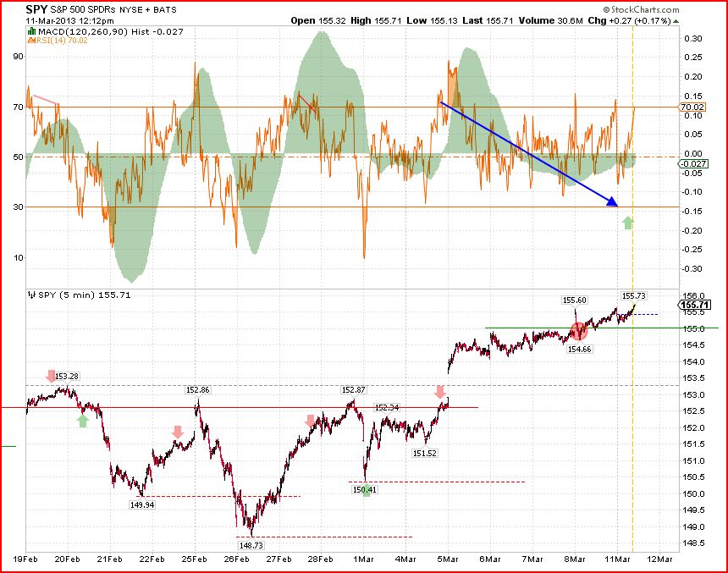This screenshot has height=573, width=728.
Task: Click the 0.30 MACD axis label
Action: (x=693, y=39)
